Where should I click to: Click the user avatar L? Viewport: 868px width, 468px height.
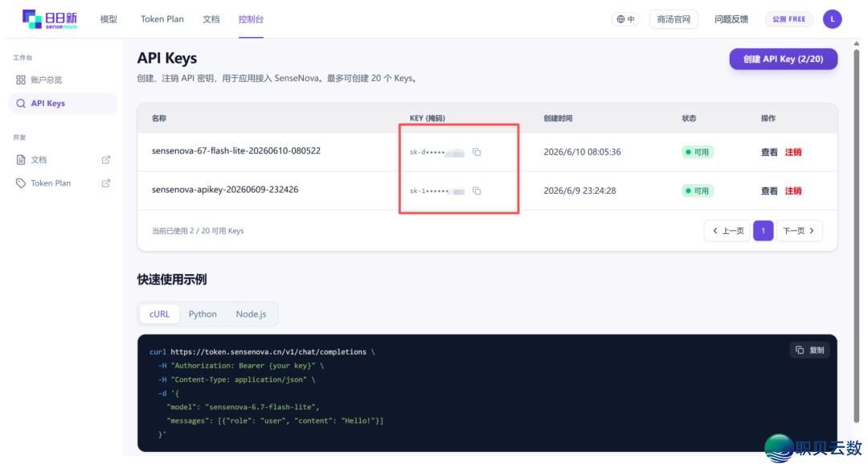pyautogui.click(x=832, y=18)
